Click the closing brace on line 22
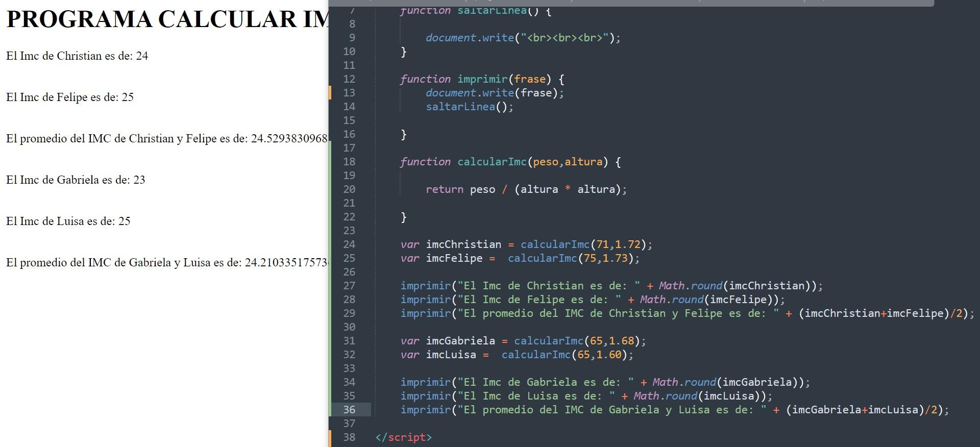The height and width of the screenshot is (447, 980). tap(404, 217)
